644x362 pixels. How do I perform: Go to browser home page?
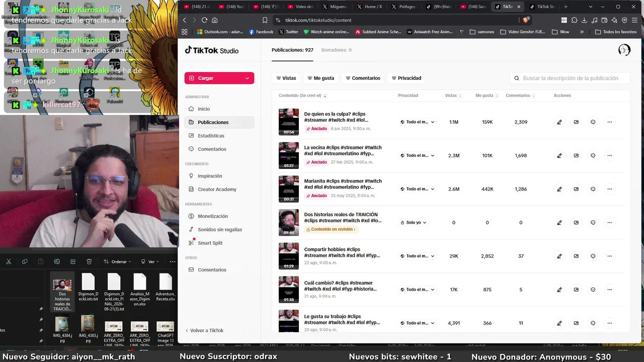(x=215, y=20)
